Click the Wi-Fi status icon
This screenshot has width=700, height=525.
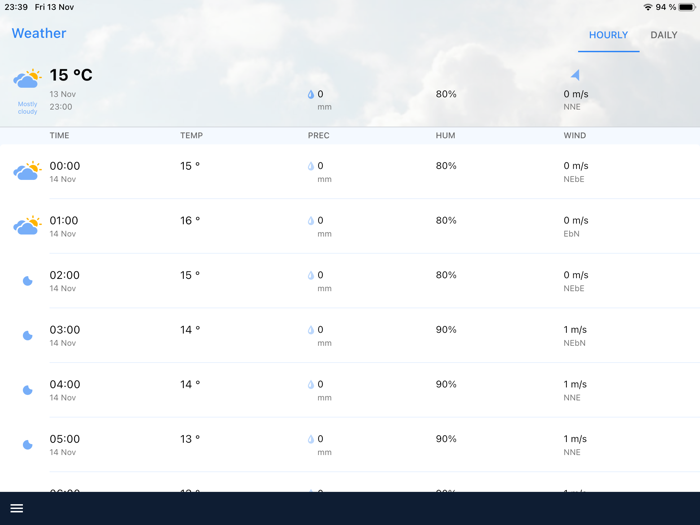tap(647, 7)
